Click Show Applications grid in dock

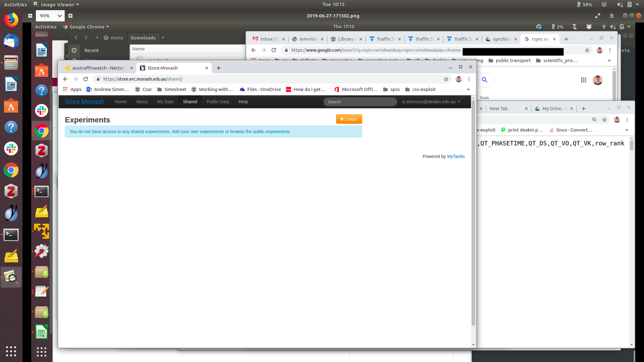click(11, 351)
